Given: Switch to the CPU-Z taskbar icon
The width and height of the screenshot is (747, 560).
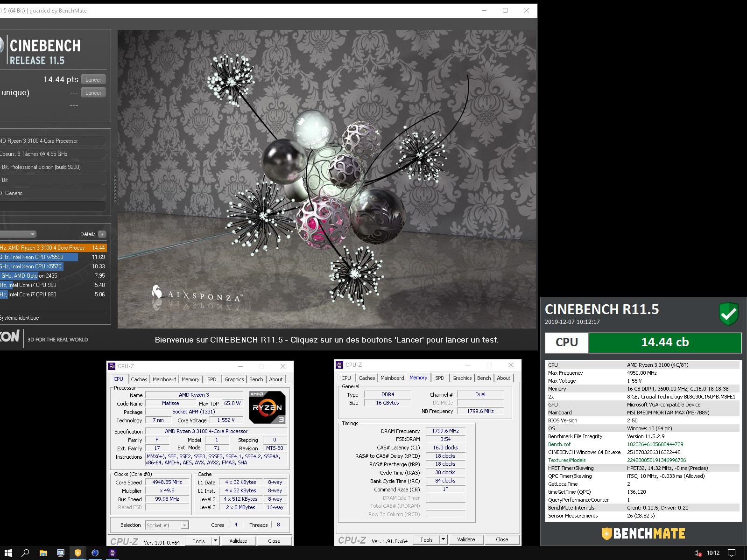Looking at the screenshot, I should click(x=112, y=553).
